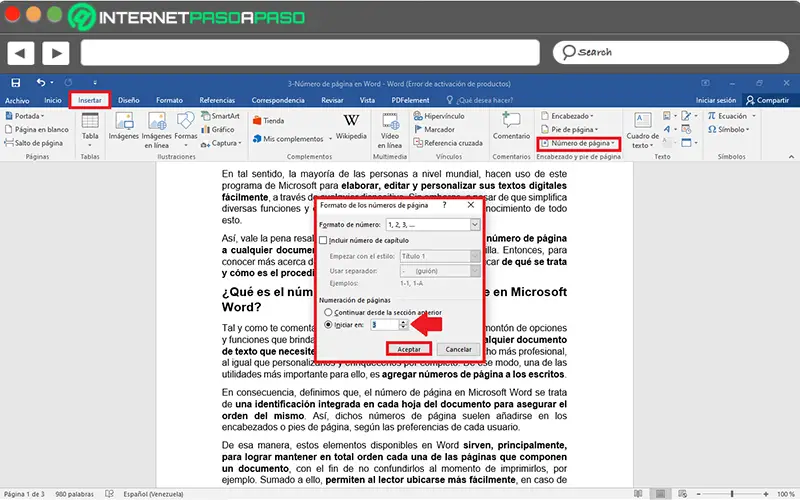This screenshot has width=800, height=500.
Task: Insert a page break (Salto de página)
Action: 34,143
